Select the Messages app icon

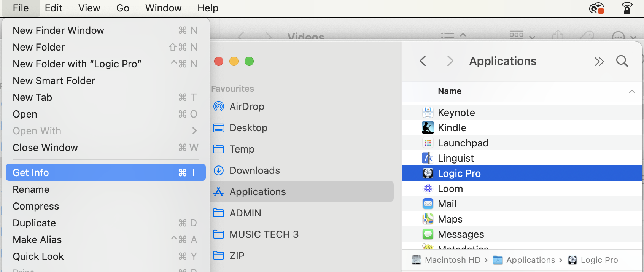(428, 234)
